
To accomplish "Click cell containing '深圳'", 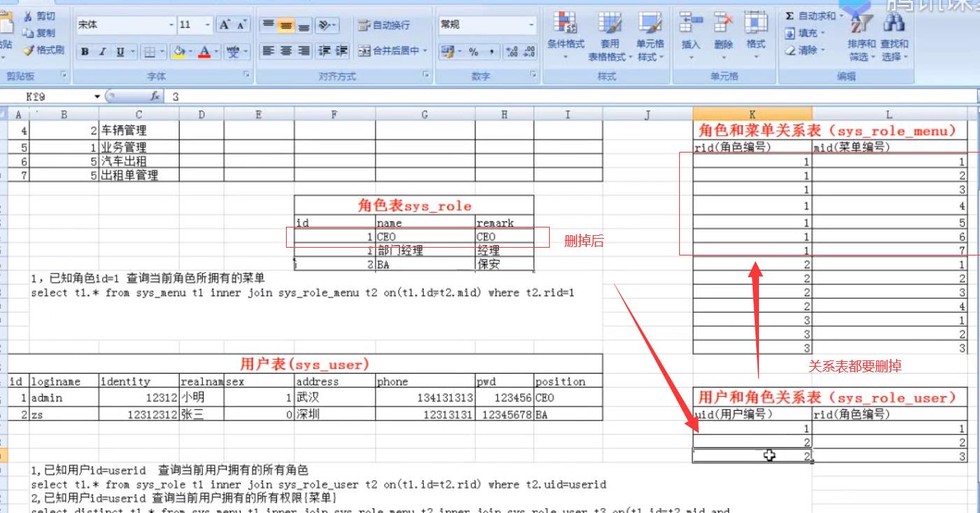I will pyautogui.click(x=334, y=414).
